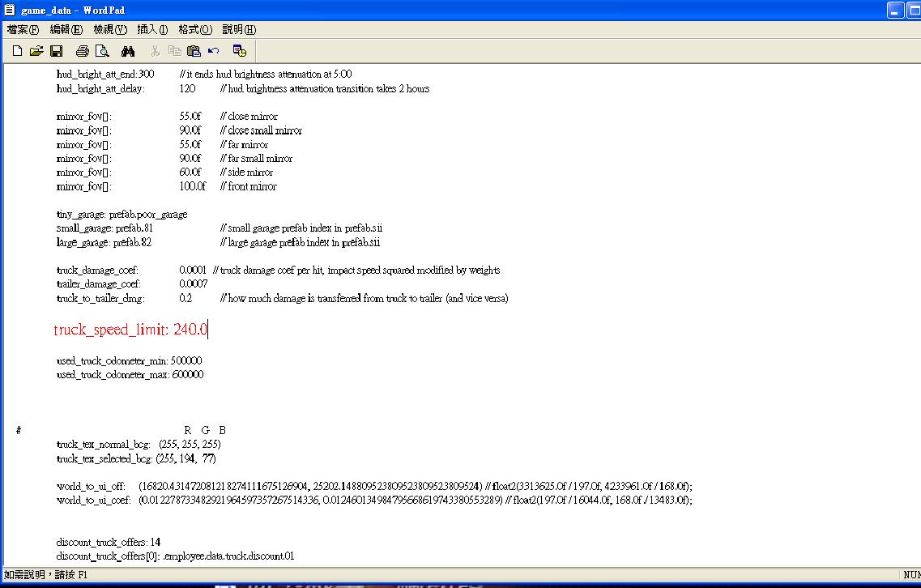Viewport: 921px width, 588px height.
Task: Open the 格式(O) menu
Action: click(x=195, y=29)
